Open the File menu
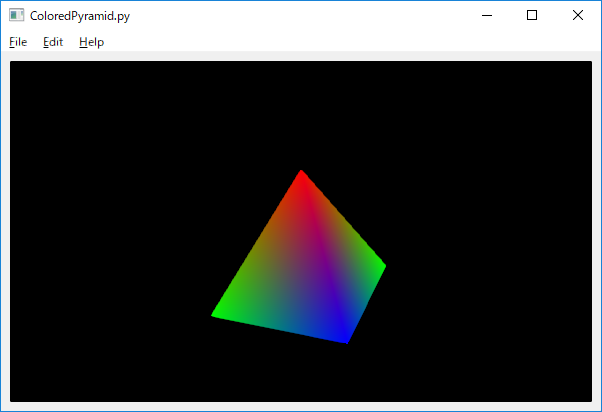Screen dimensions: 602x412 click(x=18, y=42)
